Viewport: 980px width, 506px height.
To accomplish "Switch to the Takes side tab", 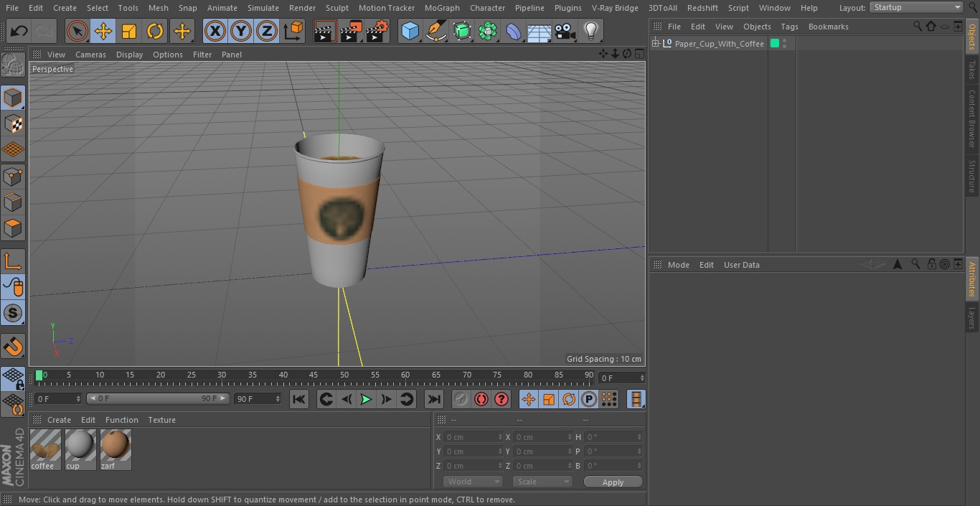I will coord(972,70).
